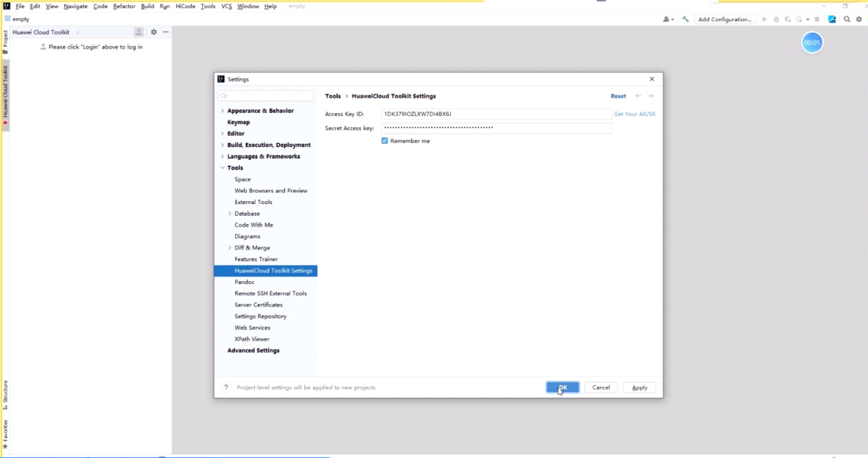Screen dimensions: 868x458
Task: Open the Edit menu
Action: [35, 6]
